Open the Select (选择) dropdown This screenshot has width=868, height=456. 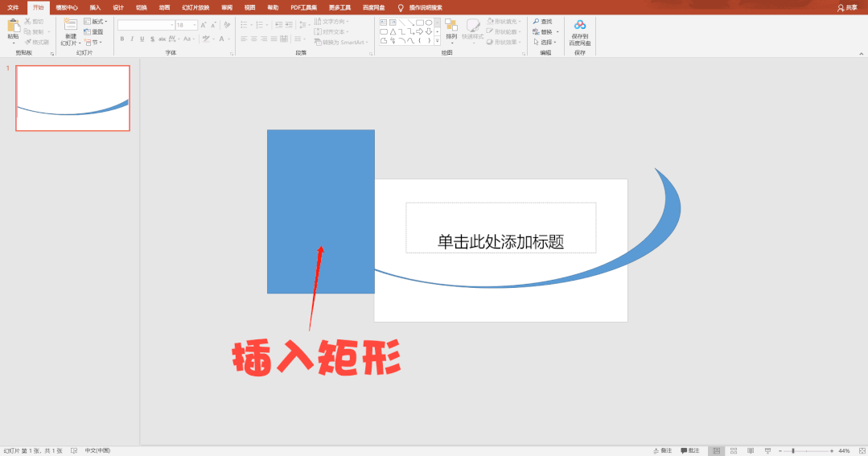tap(545, 42)
